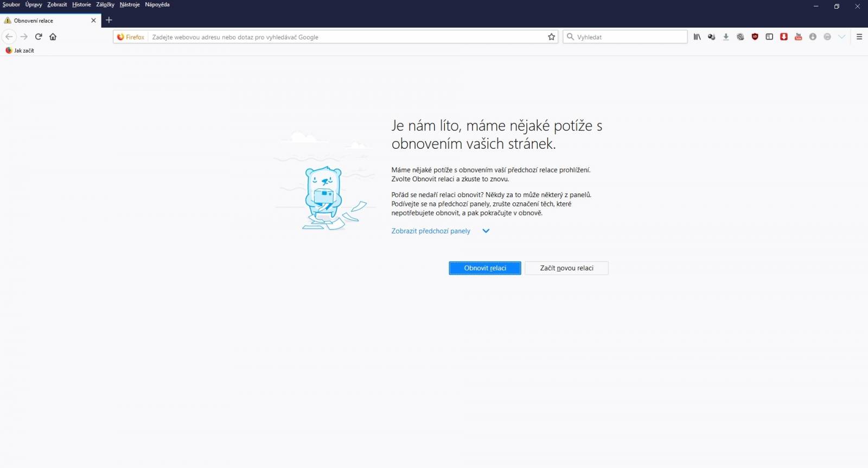The height and width of the screenshot is (468, 868).
Task: Open a new tab with plus button
Action: point(109,20)
